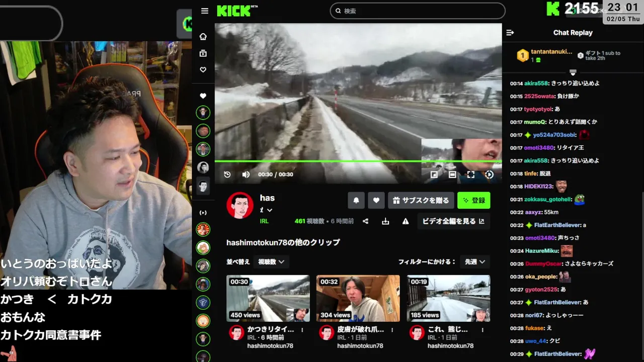Click the search field in header
The width and height of the screenshot is (644, 362).
click(x=418, y=11)
